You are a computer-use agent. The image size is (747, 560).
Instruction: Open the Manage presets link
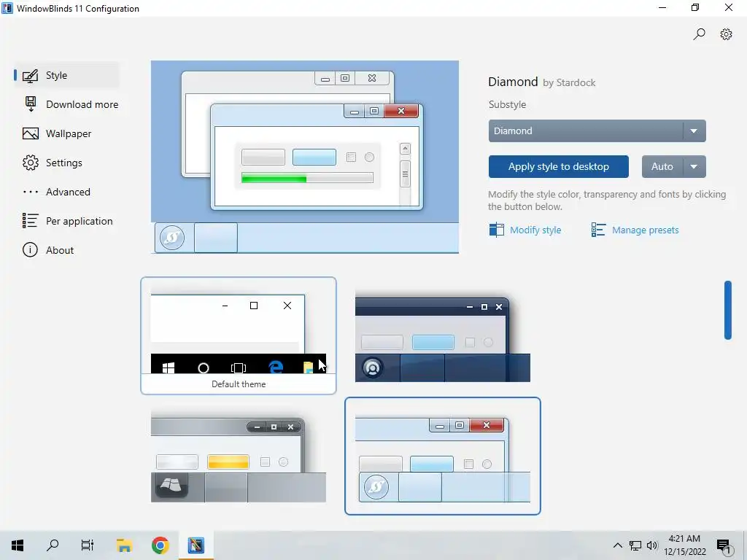coord(645,230)
